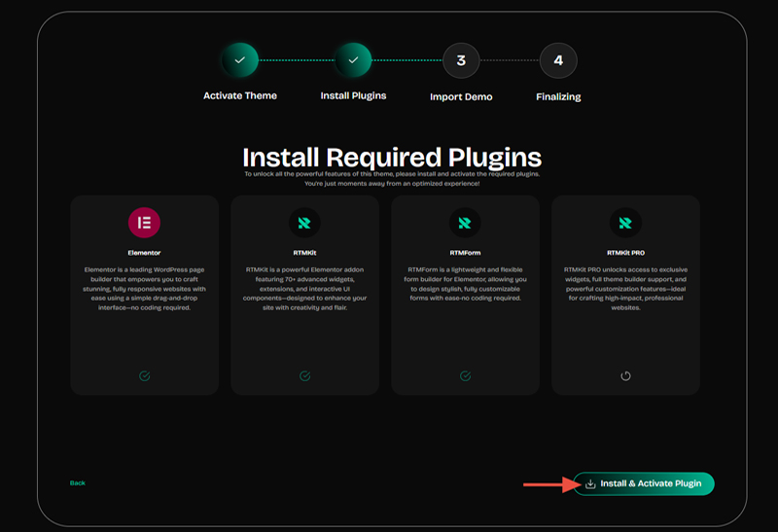Click the Install Plugins step label
Image resolution: width=778 pixels, height=532 pixels.
(353, 95)
